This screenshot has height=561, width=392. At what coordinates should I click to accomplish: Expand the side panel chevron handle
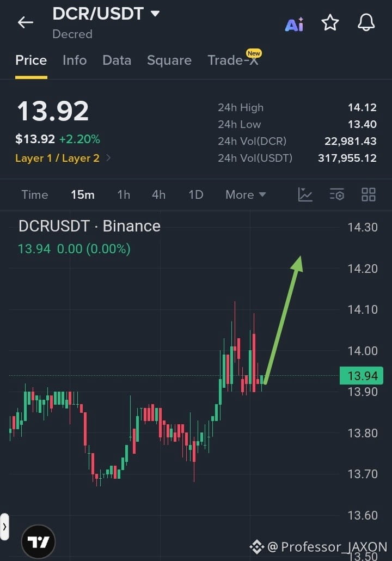[4, 527]
